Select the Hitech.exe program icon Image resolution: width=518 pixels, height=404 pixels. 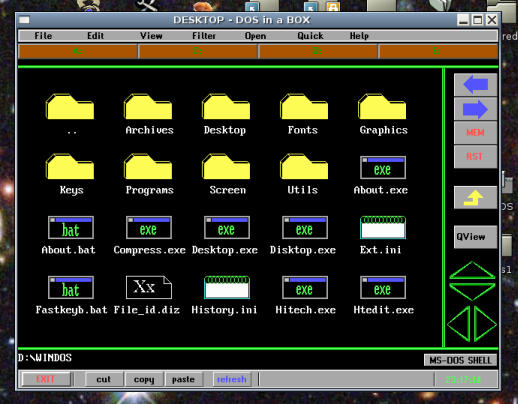tap(305, 288)
